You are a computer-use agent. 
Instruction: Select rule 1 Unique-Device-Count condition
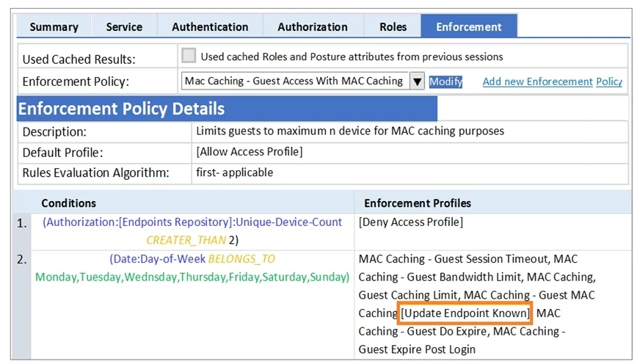coord(192,231)
